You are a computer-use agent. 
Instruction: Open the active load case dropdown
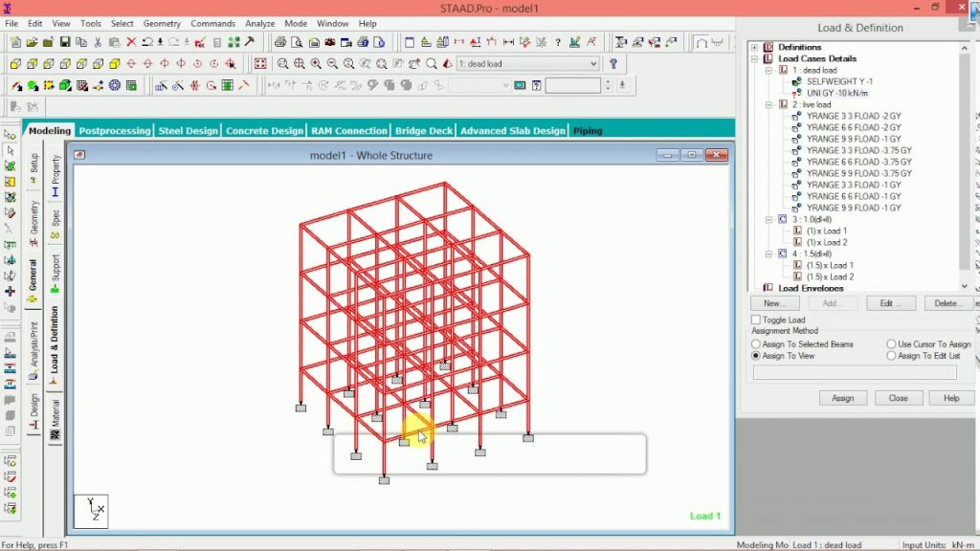pos(593,64)
